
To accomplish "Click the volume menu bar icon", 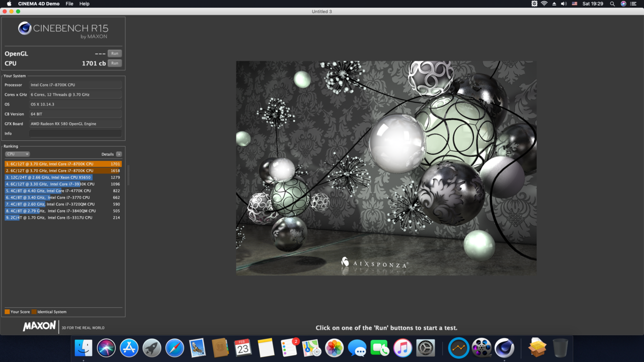I will pos(563,4).
